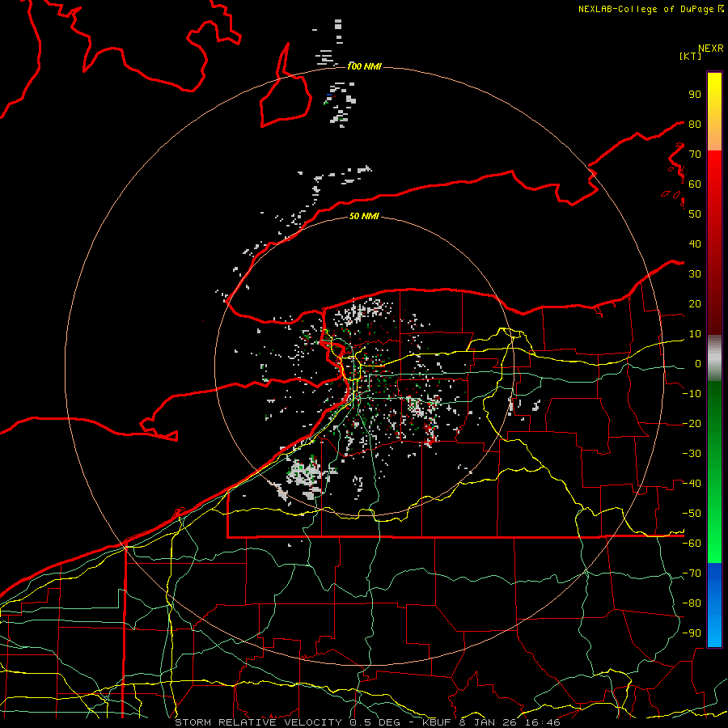Click the 90 value on velocity scale
728x728 pixels.
[x=695, y=95]
